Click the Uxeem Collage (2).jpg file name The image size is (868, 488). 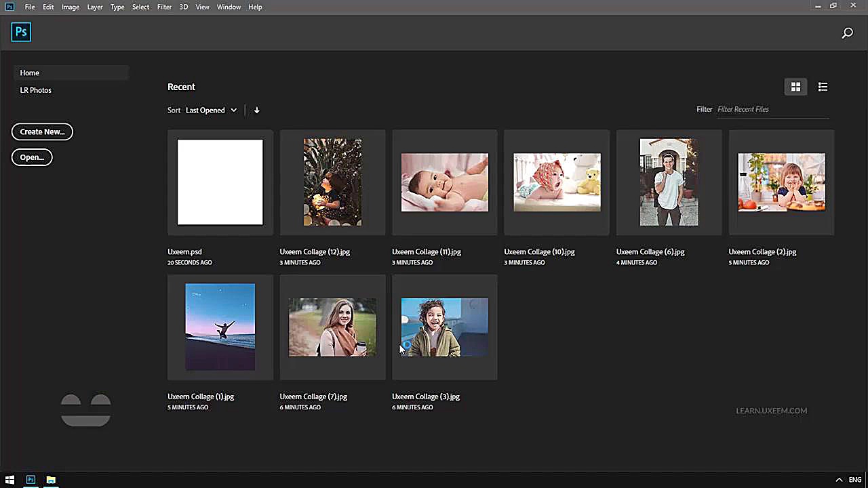click(762, 251)
